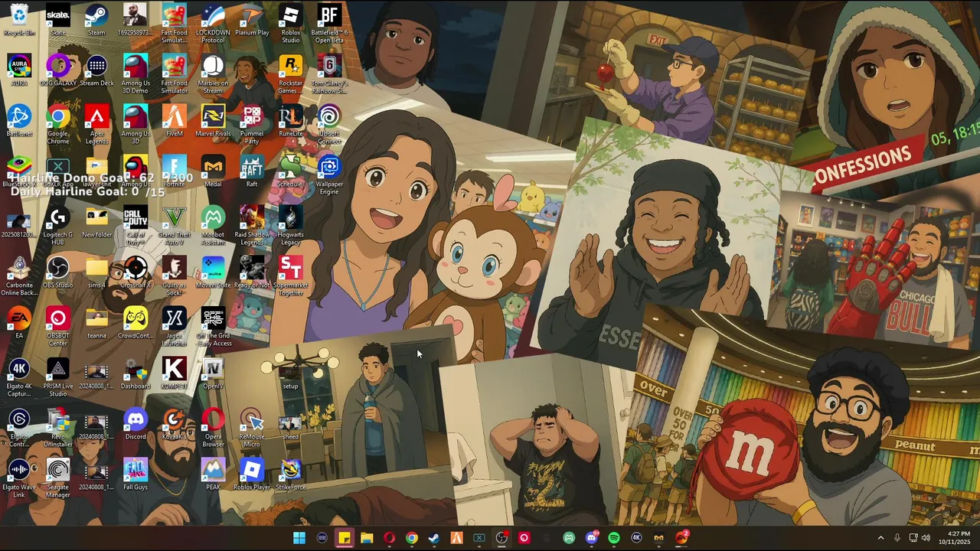Open ReMouse Micro desktop shortcut

click(252, 428)
